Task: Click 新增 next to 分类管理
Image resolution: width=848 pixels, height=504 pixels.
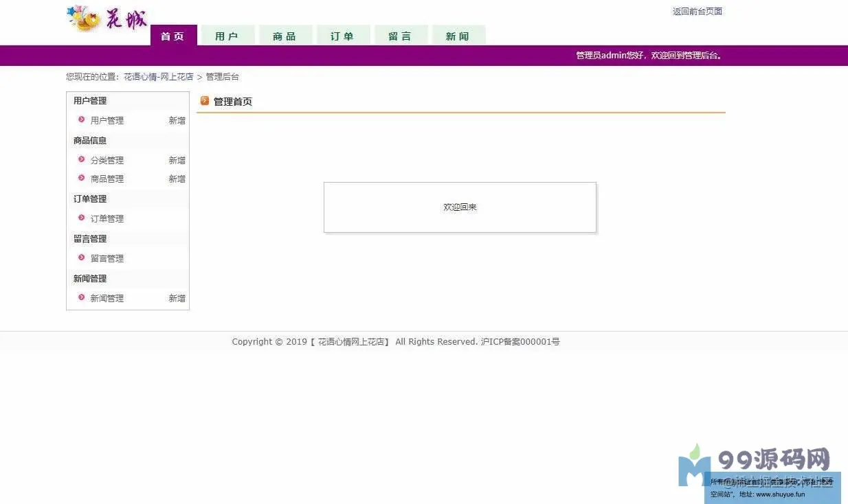Action: 177,160
